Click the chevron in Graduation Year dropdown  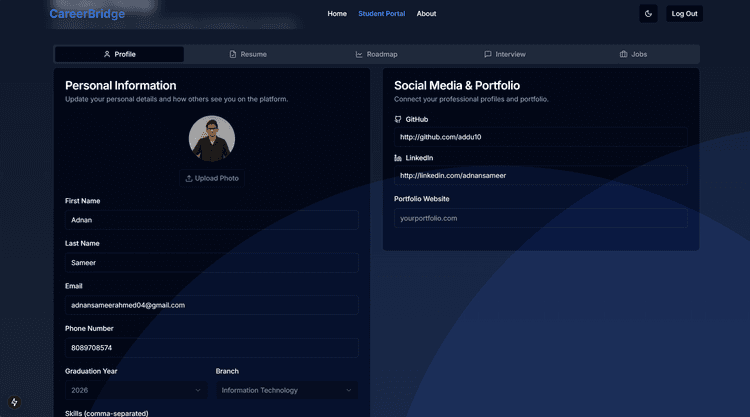[x=198, y=390]
